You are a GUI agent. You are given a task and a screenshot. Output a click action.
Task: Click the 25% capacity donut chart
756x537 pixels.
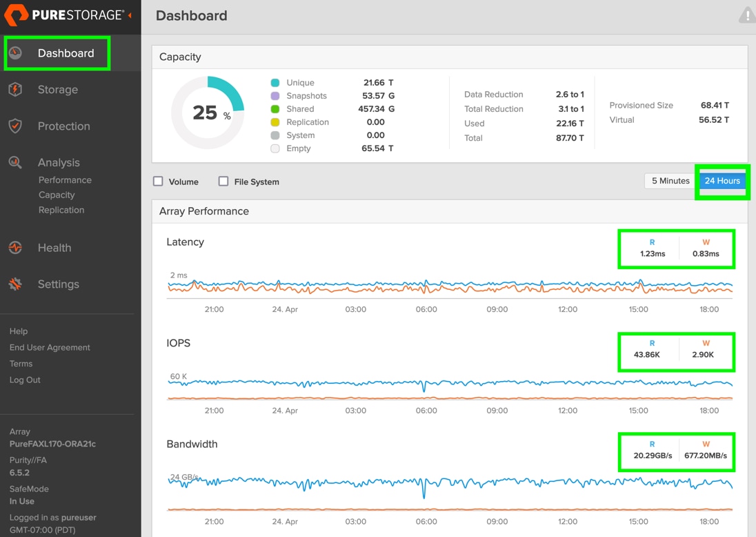(208, 113)
